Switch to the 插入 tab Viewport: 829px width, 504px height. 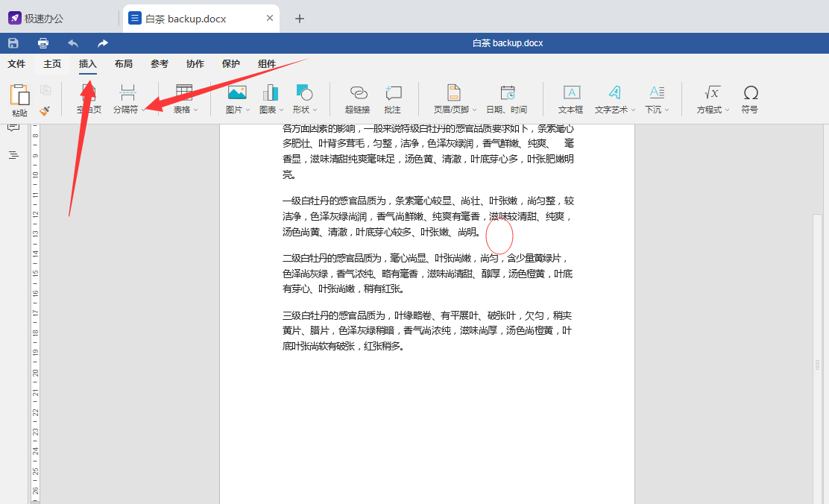point(88,64)
